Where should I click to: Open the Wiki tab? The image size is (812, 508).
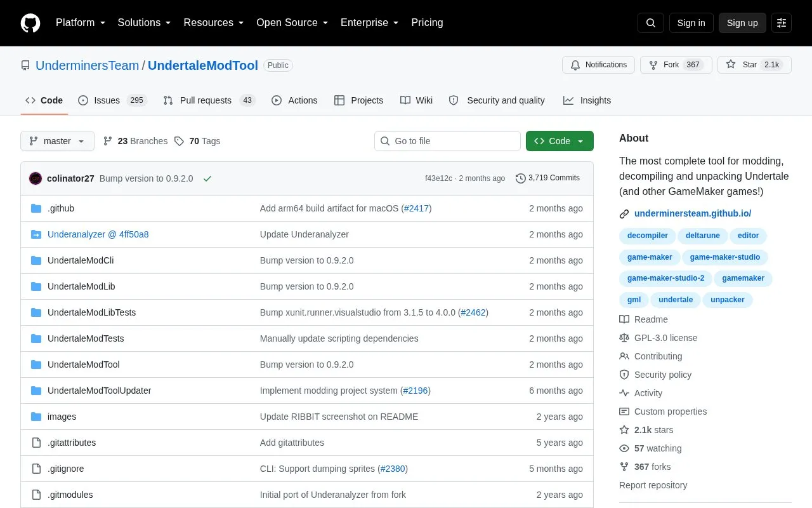[416, 100]
